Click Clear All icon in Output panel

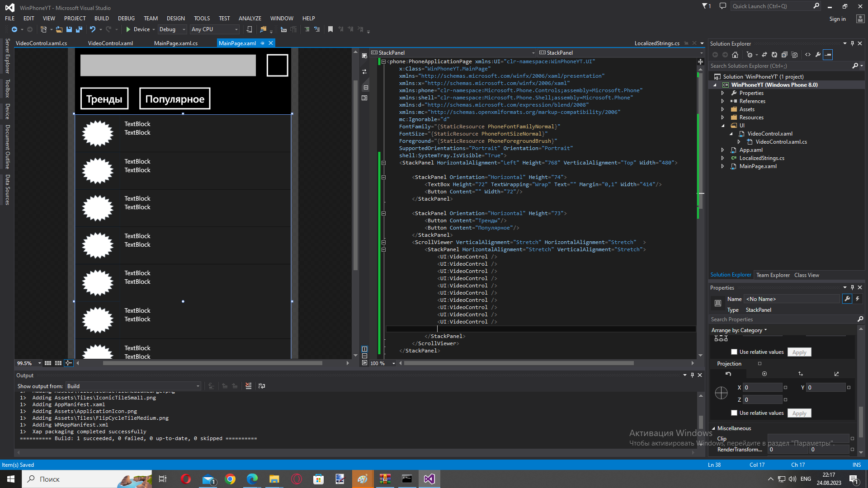coord(248,386)
